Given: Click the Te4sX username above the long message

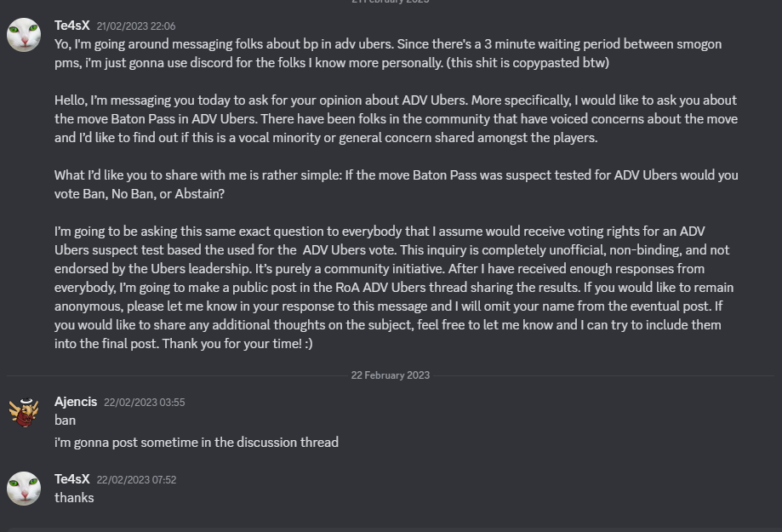Looking at the screenshot, I should click(x=71, y=26).
